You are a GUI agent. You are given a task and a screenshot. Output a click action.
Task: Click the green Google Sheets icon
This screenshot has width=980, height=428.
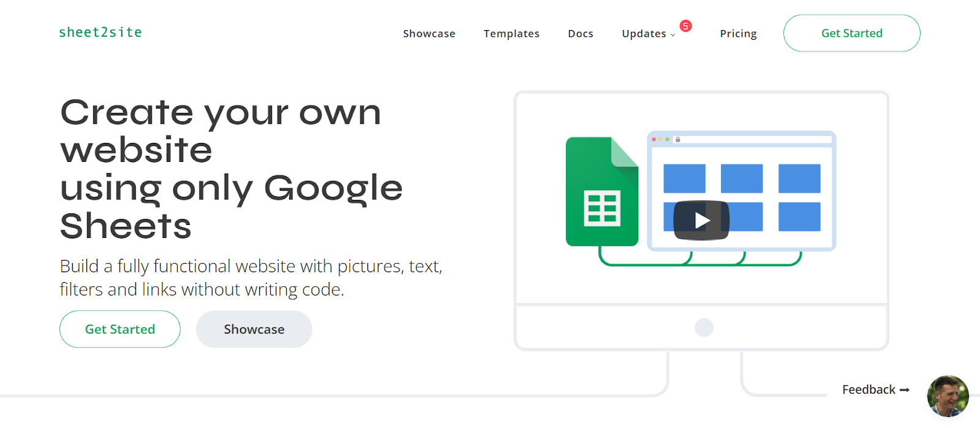click(602, 191)
